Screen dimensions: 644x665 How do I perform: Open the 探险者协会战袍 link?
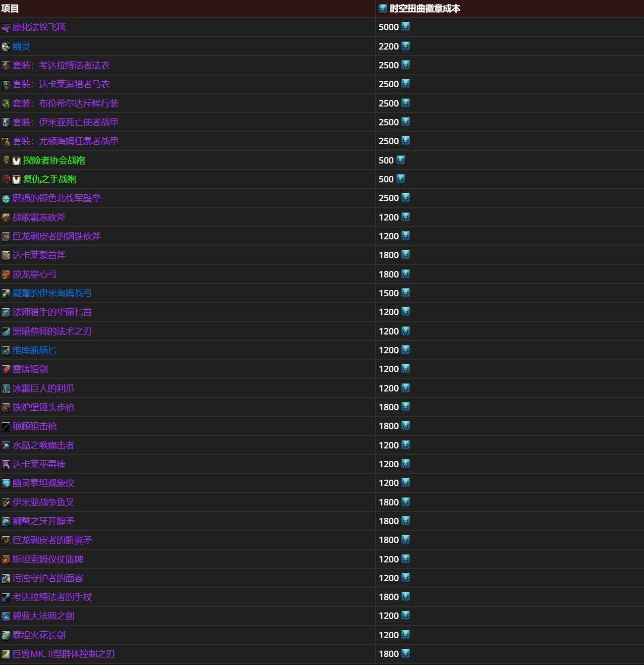pos(54,161)
